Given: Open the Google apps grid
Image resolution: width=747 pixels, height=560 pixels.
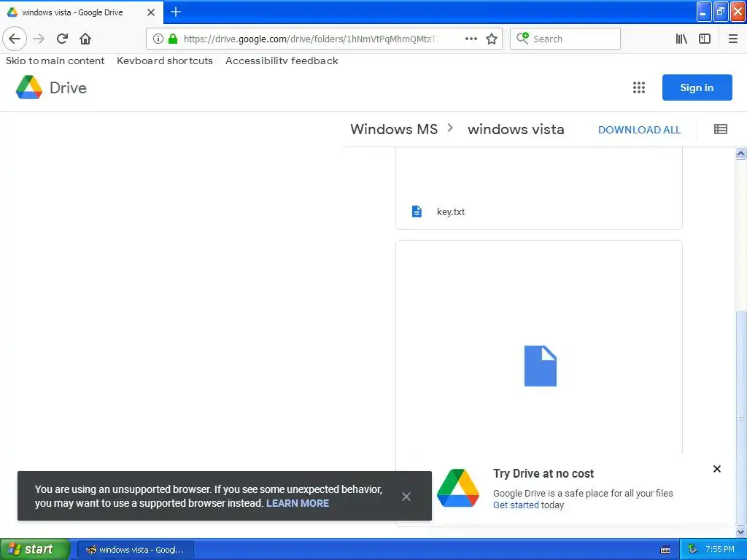Looking at the screenshot, I should tap(639, 87).
